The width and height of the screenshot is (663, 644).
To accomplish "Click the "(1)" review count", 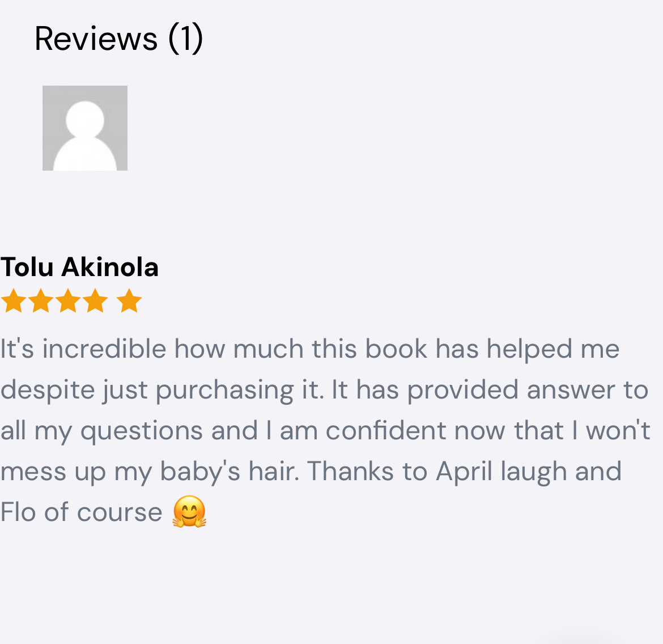I will [185, 39].
